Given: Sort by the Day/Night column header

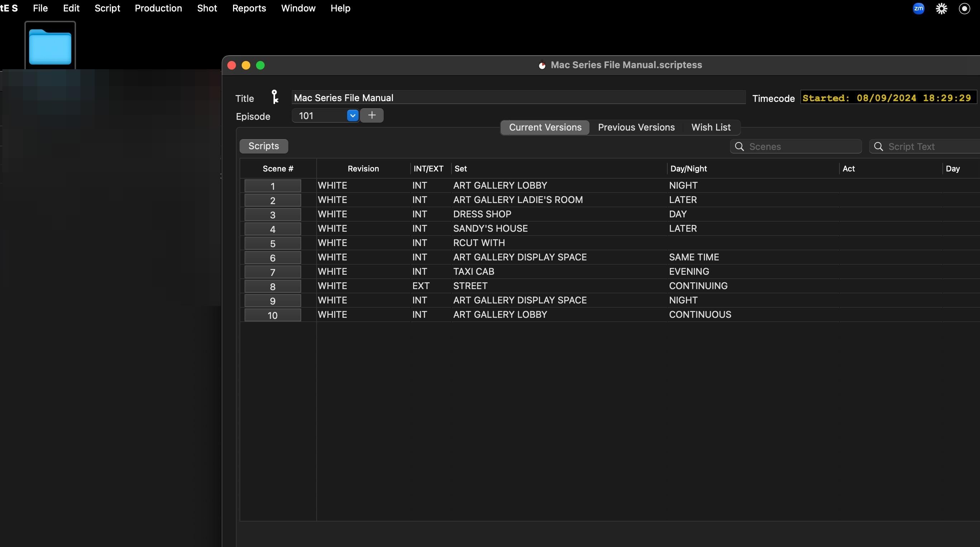Looking at the screenshot, I should coord(688,169).
